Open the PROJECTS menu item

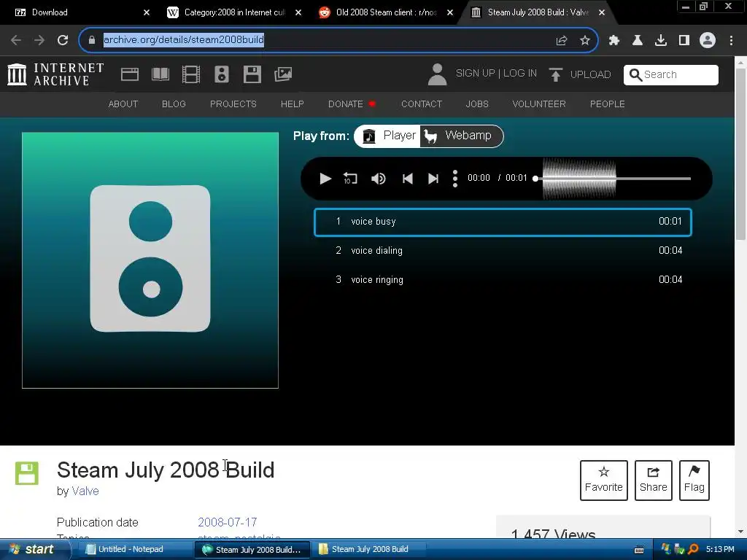coord(233,104)
